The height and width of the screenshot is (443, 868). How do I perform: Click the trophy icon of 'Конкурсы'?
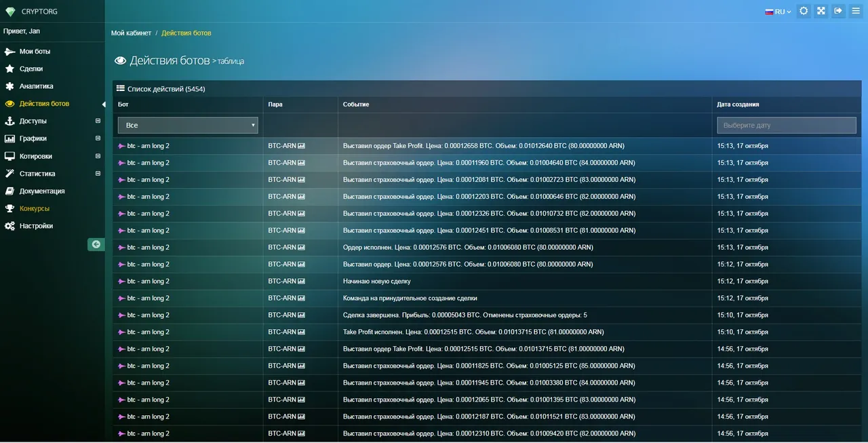9,208
